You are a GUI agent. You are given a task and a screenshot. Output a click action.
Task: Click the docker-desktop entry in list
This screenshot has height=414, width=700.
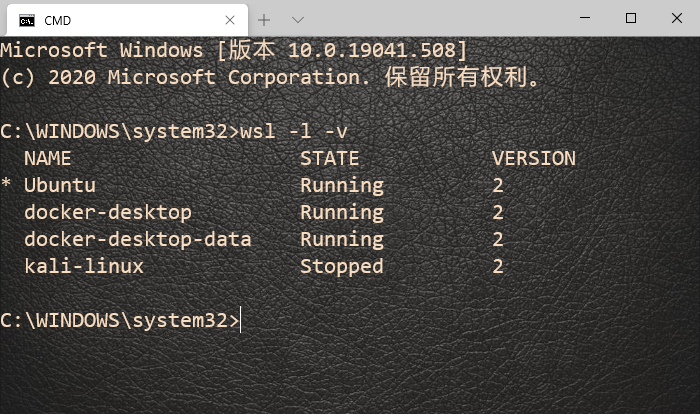(x=108, y=213)
